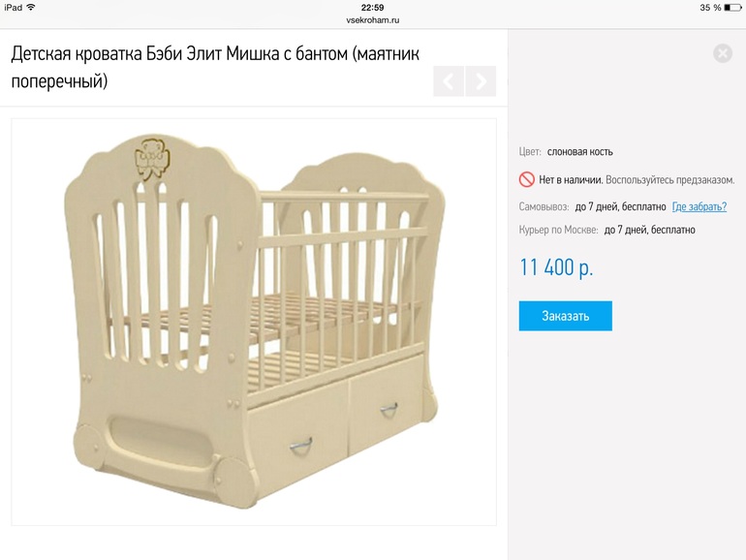Tap the 35 % battery percentage
This screenshot has height=560, width=746.
709,8
